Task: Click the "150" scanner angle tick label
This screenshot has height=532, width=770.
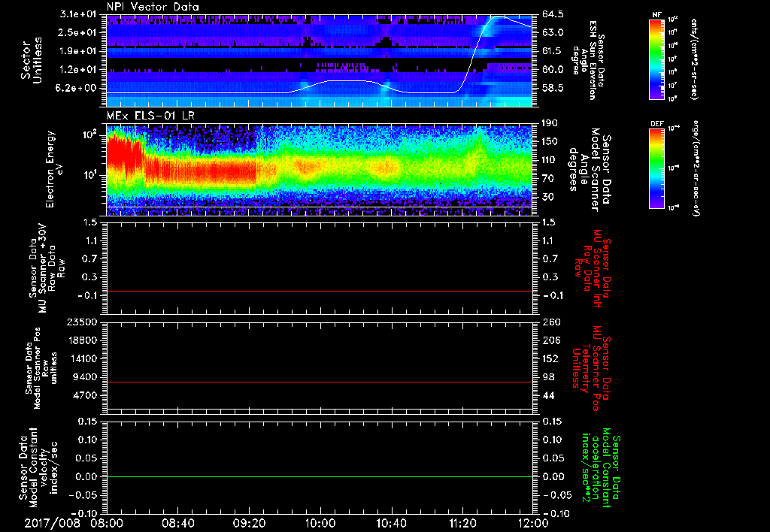Action: click(x=550, y=141)
